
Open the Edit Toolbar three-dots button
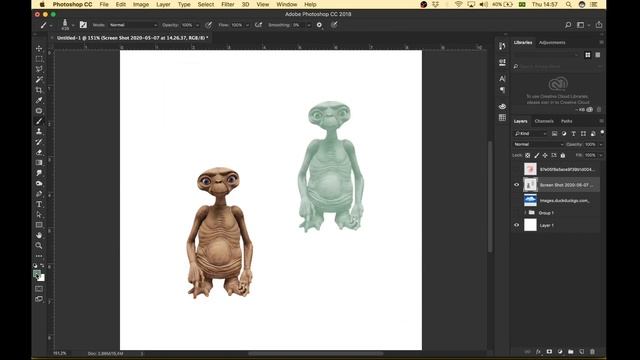(39, 256)
